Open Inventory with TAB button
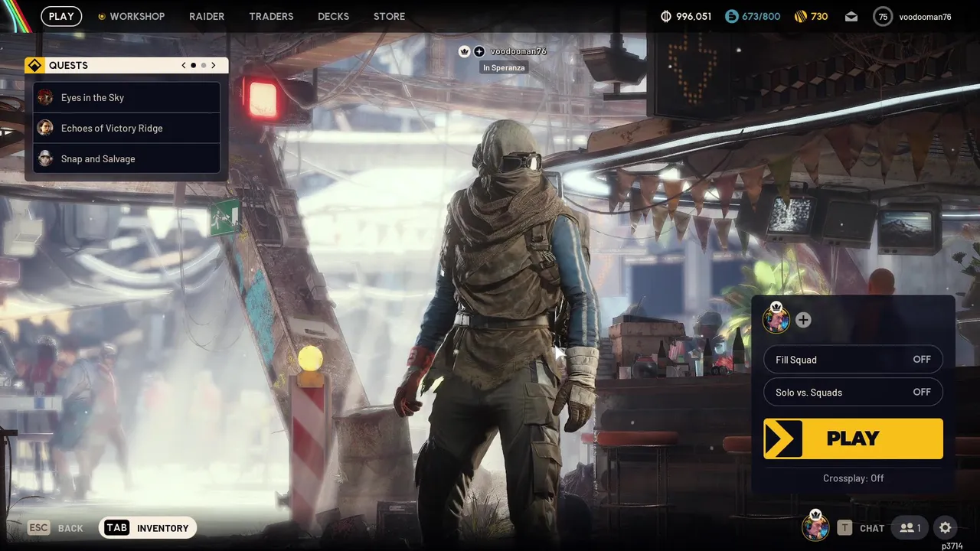The height and width of the screenshot is (551, 980). click(148, 527)
